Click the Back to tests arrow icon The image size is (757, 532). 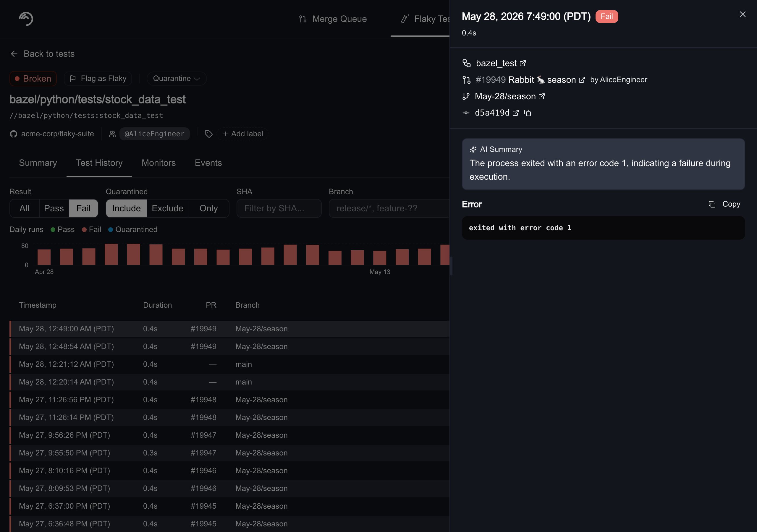click(x=14, y=54)
